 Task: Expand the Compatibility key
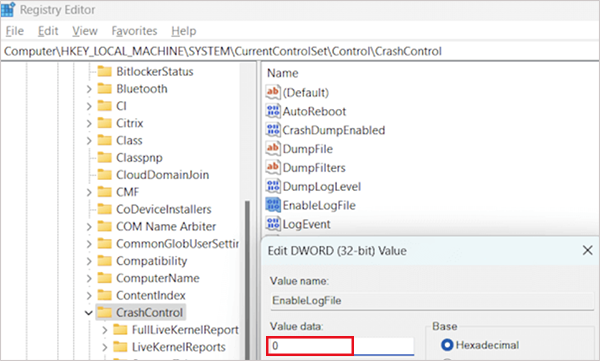[89, 261]
